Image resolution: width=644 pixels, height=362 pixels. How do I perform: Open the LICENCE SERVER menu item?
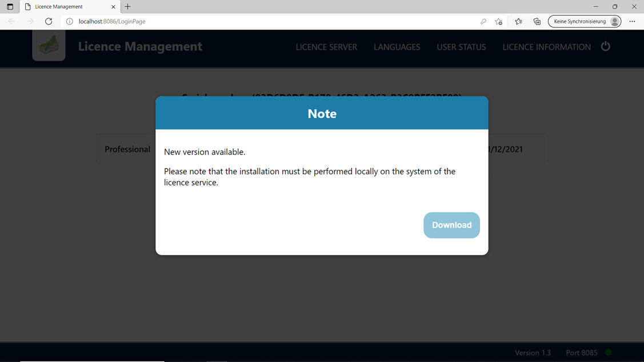[326, 47]
